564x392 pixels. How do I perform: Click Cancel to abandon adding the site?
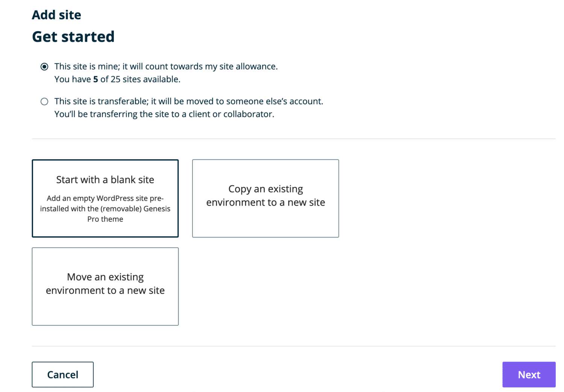[x=62, y=374]
